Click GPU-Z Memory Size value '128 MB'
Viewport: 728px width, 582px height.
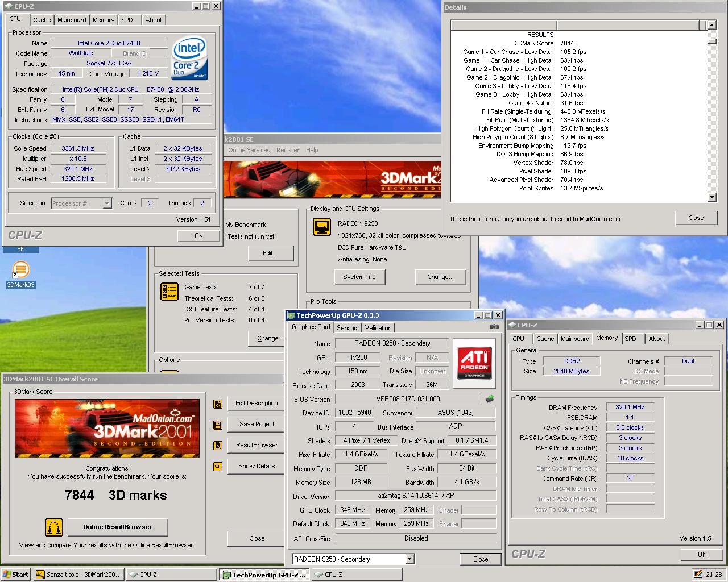click(361, 482)
